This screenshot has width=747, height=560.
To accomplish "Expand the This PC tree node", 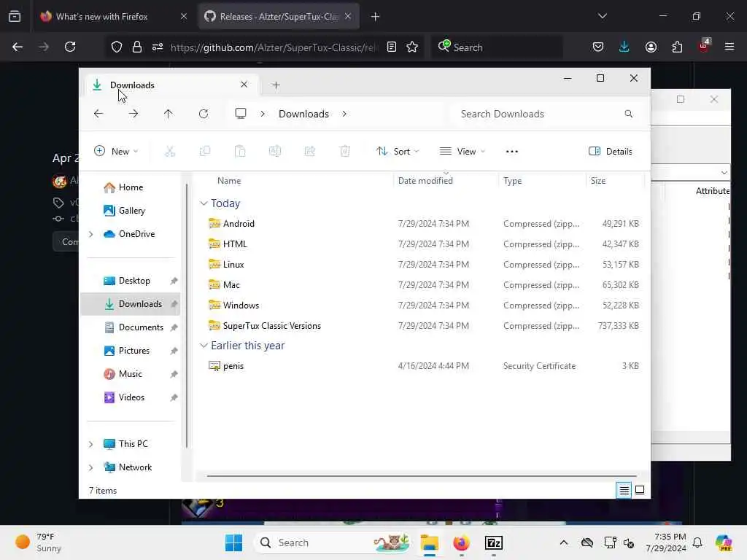I will (90, 444).
